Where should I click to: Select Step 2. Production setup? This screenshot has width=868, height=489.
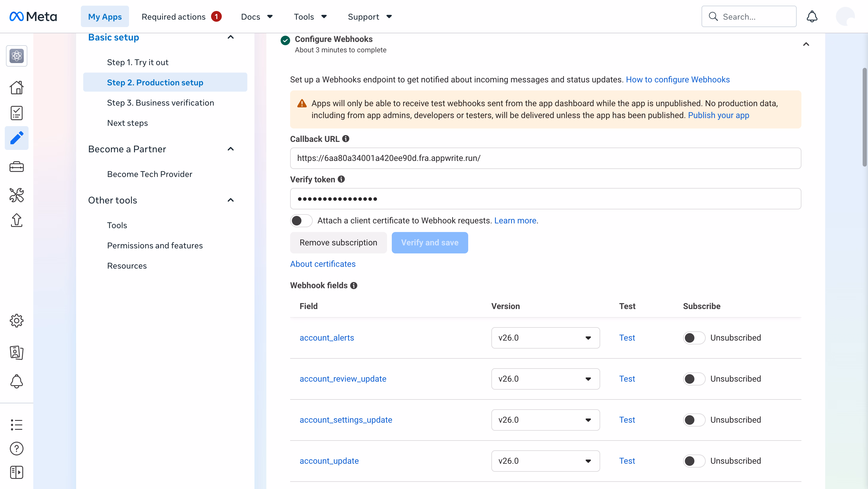click(165, 82)
